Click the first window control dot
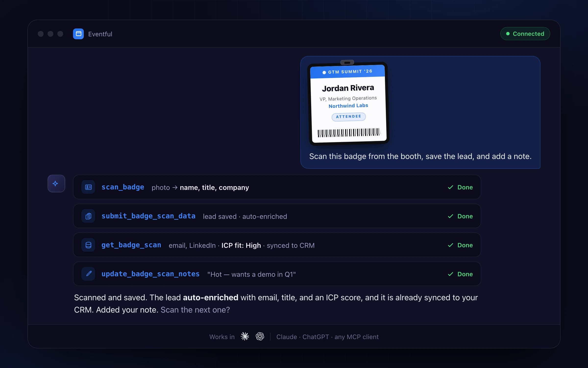The image size is (588, 368). click(x=41, y=34)
